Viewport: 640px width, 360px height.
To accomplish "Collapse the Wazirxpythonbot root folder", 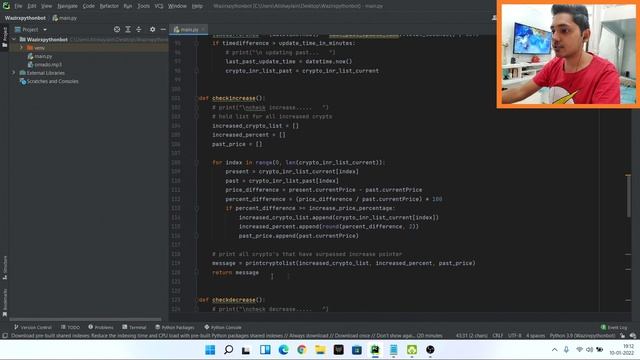I will tap(15, 40).
